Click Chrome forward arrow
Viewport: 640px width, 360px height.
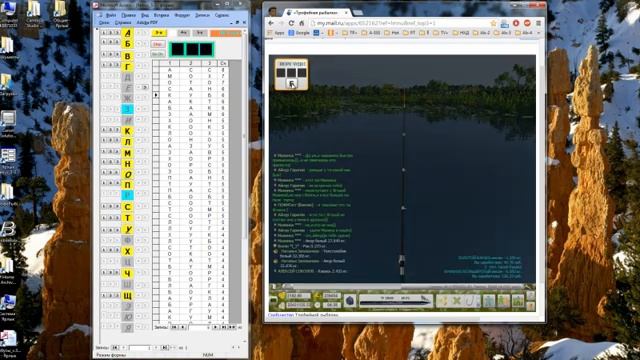click(x=281, y=23)
